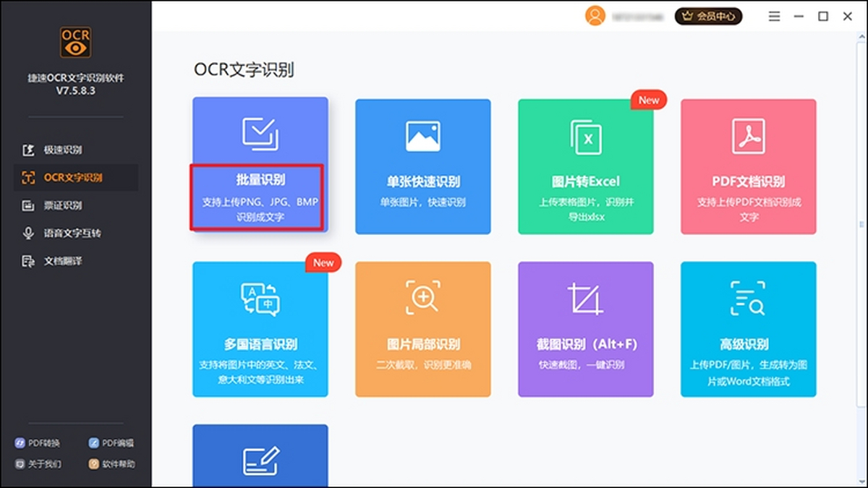Click the blurred account name
This screenshot has height=488, width=868.
[x=639, y=16]
